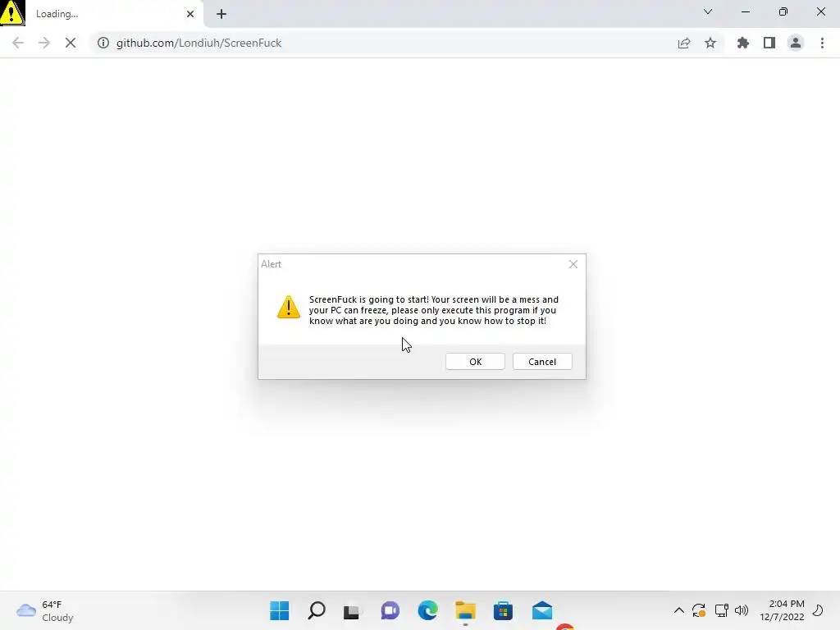Click Cancel in the Alert dialog
Viewport: 840px width, 630px height.
542,362
